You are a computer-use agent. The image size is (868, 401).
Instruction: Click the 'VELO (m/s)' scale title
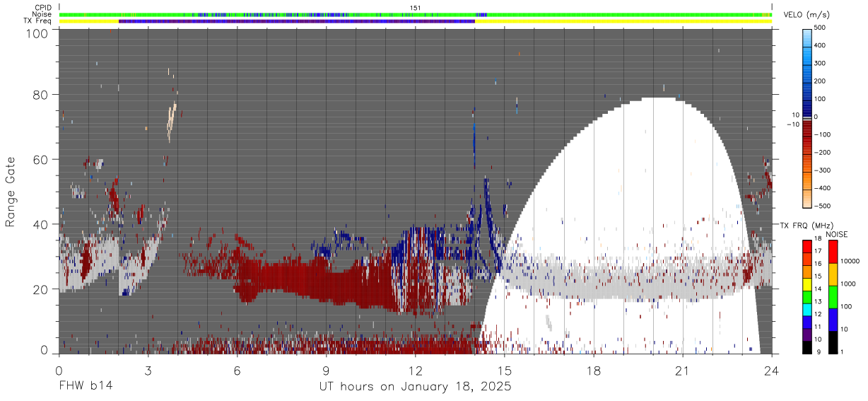tap(808, 15)
